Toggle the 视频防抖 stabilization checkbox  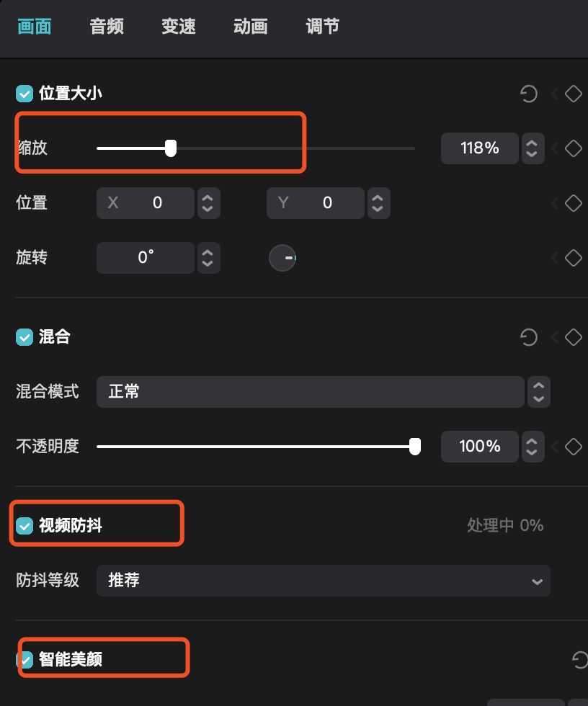tap(25, 526)
